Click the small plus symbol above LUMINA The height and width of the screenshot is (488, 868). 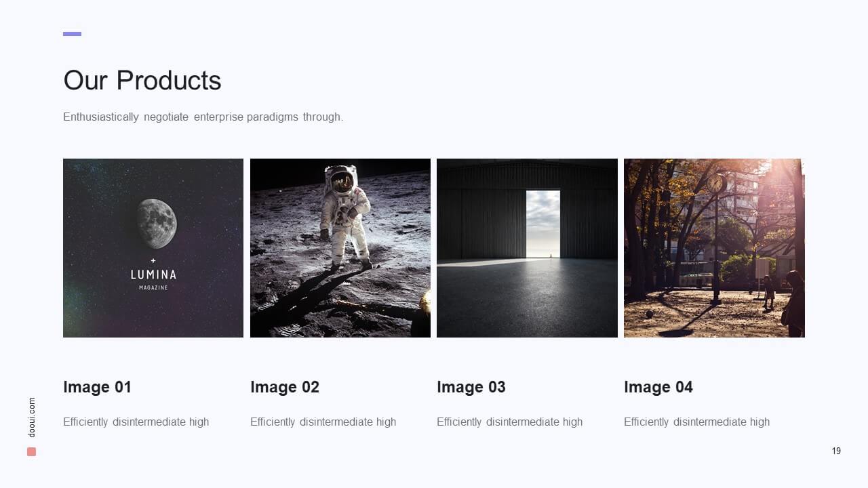point(153,260)
